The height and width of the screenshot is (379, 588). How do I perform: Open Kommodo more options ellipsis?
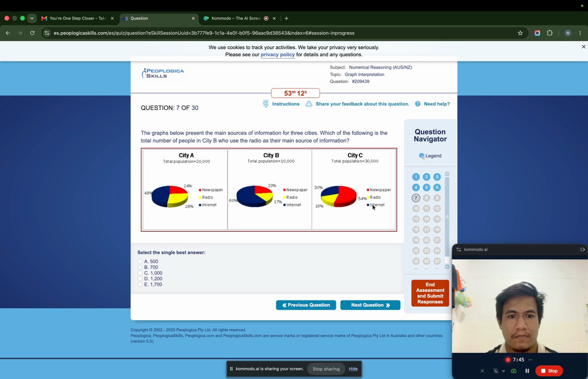pyautogui.click(x=530, y=360)
